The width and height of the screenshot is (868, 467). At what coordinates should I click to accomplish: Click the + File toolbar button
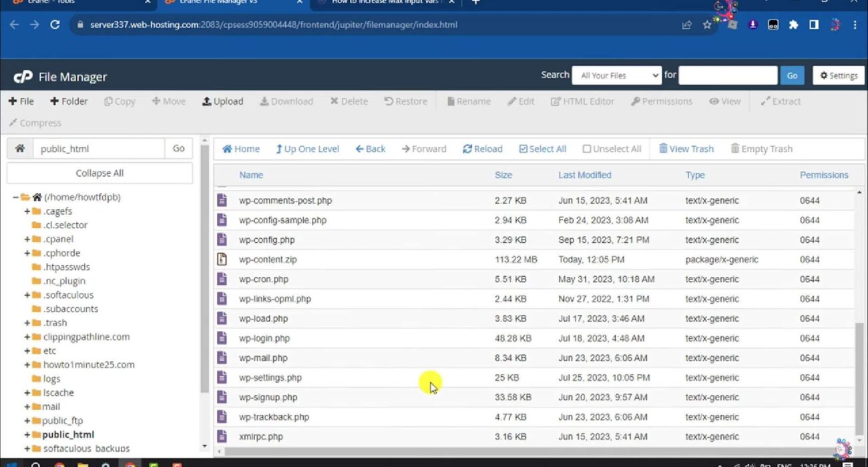click(x=21, y=101)
